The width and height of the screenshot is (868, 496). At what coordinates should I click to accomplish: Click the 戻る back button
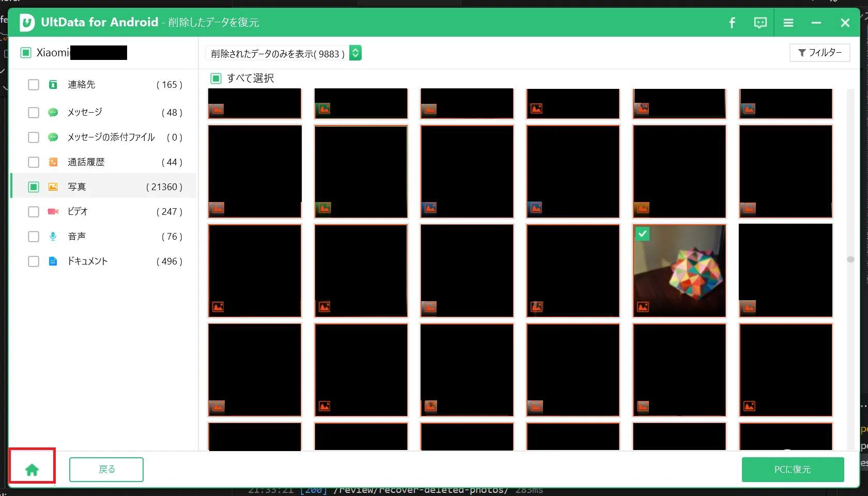[x=106, y=469]
